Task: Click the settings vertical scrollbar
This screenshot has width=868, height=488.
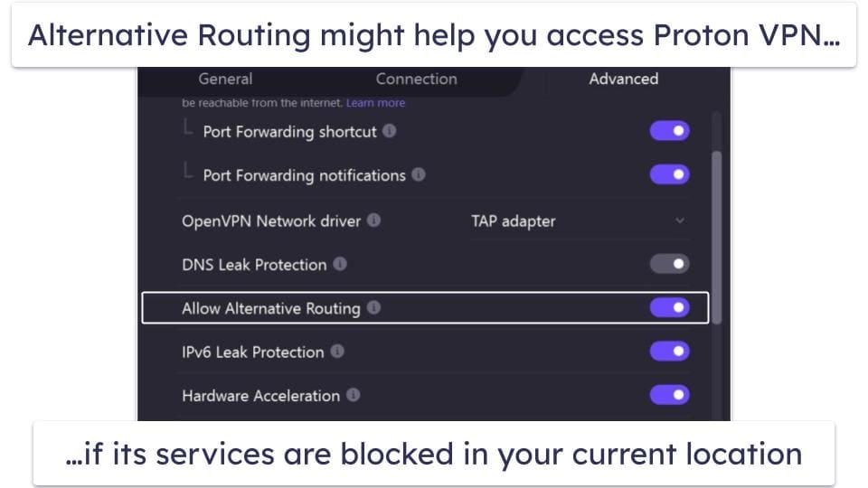Action: pos(717,235)
